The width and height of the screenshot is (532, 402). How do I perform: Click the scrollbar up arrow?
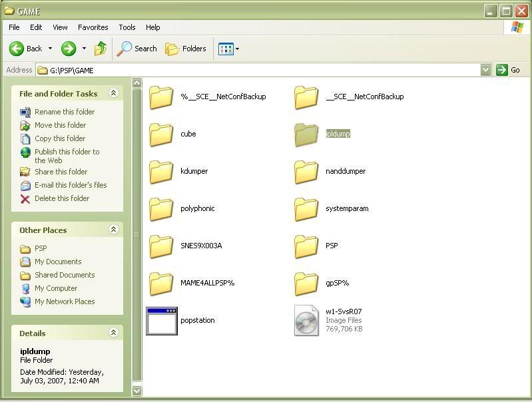pyautogui.click(x=136, y=83)
